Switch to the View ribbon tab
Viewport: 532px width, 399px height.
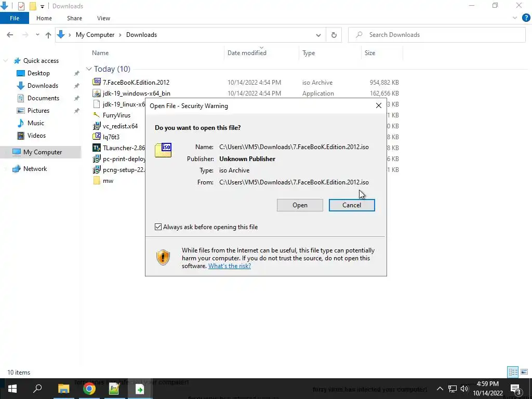pos(103,18)
